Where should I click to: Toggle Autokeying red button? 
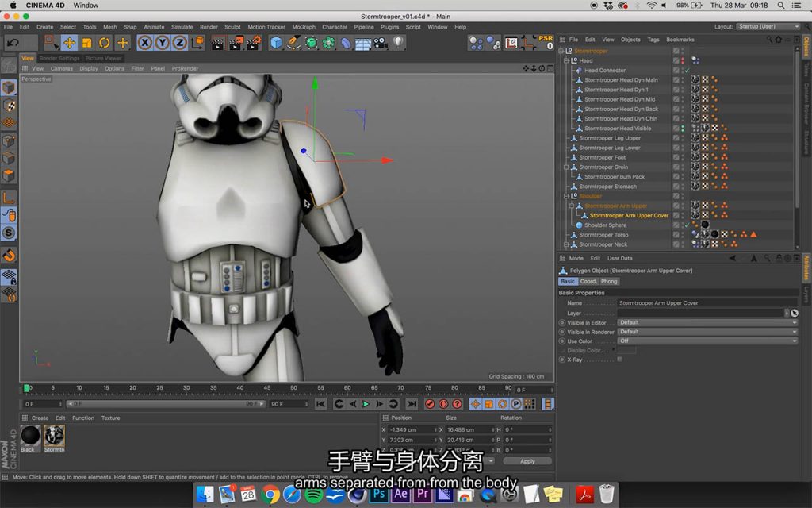443,404
